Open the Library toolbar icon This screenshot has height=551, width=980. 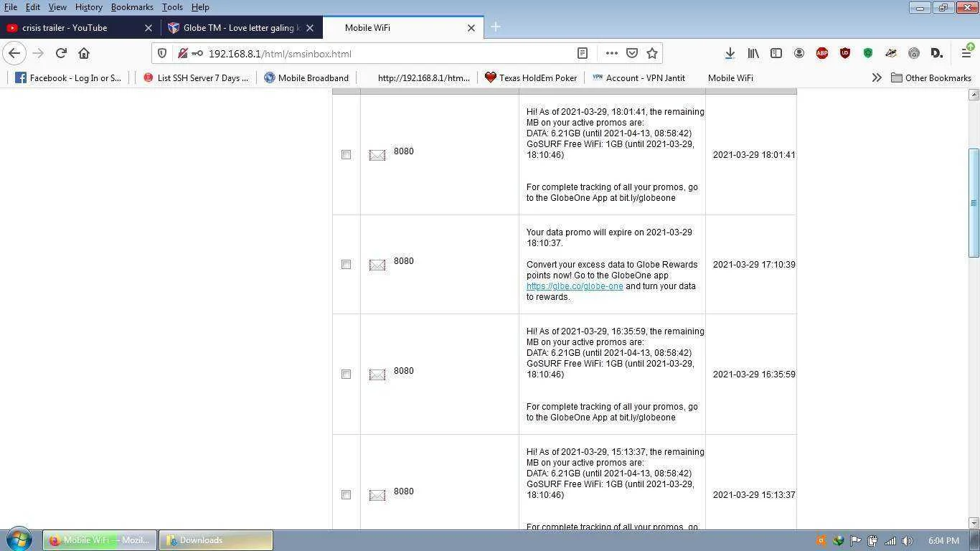point(753,53)
